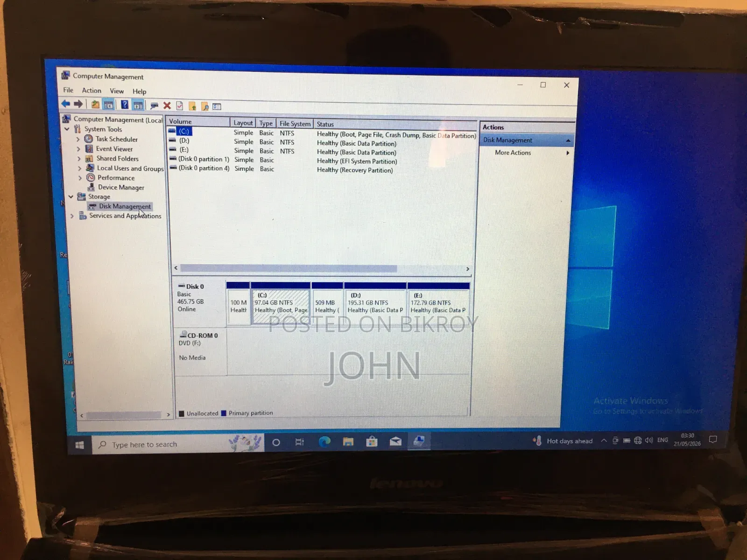The width and height of the screenshot is (747, 560).
Task: Click the Task Scheduler clock icon
Action: point(88,139)
